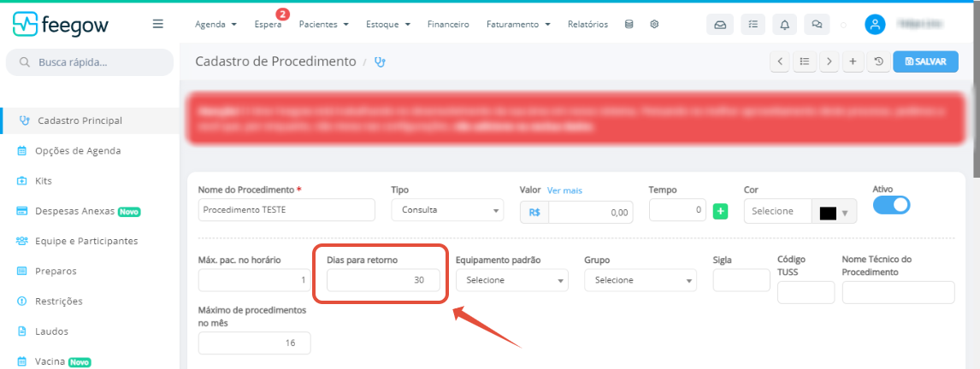The image size is (980, 369).
Task: Click the feegow logo
Action: coord(60,25)
